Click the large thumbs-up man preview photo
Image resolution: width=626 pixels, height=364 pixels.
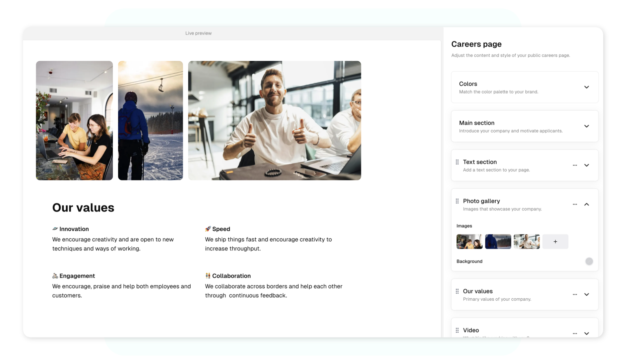pos(274,121)
